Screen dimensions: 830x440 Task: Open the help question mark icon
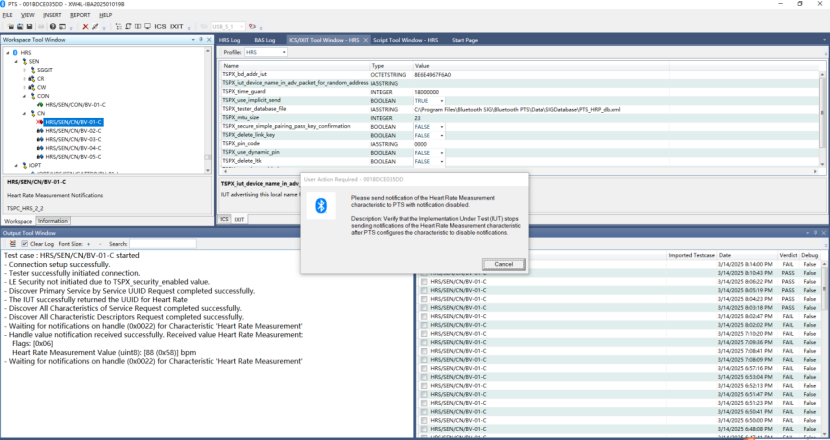click(x=53, y=26)
